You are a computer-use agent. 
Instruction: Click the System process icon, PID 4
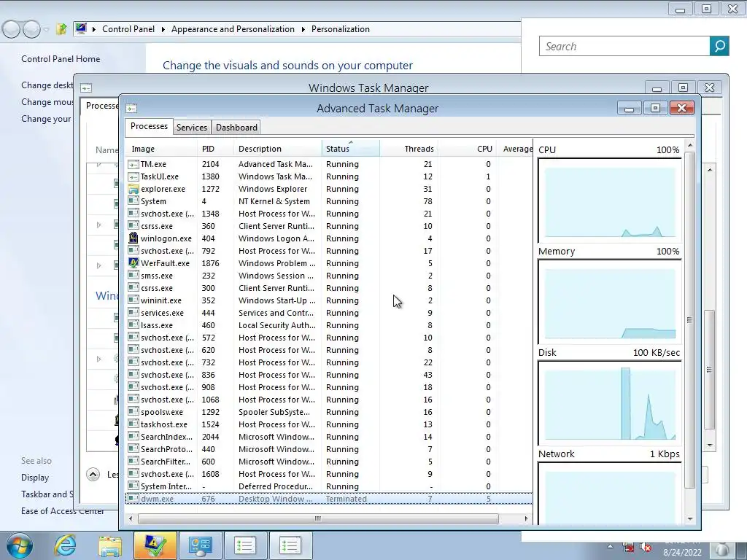tap(133, 201)
